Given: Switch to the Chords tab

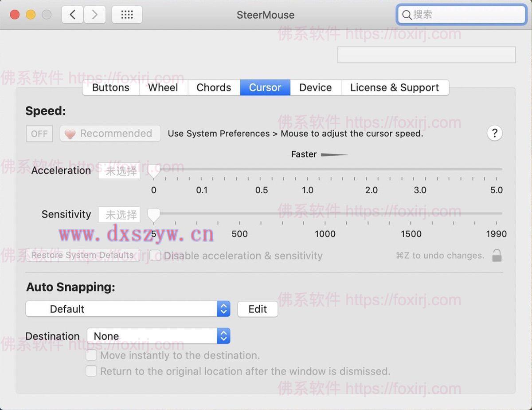Looking at the screenshot, I should (214, 87).
